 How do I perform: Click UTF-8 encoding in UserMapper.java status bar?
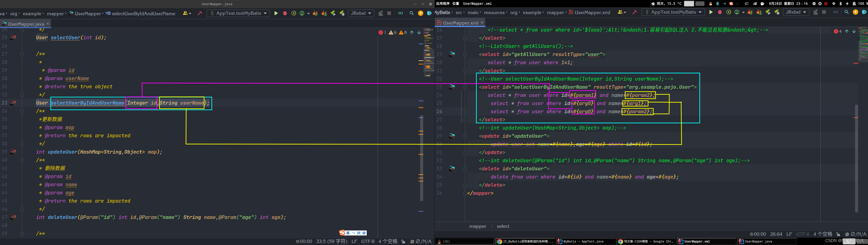tap(368, 241)
